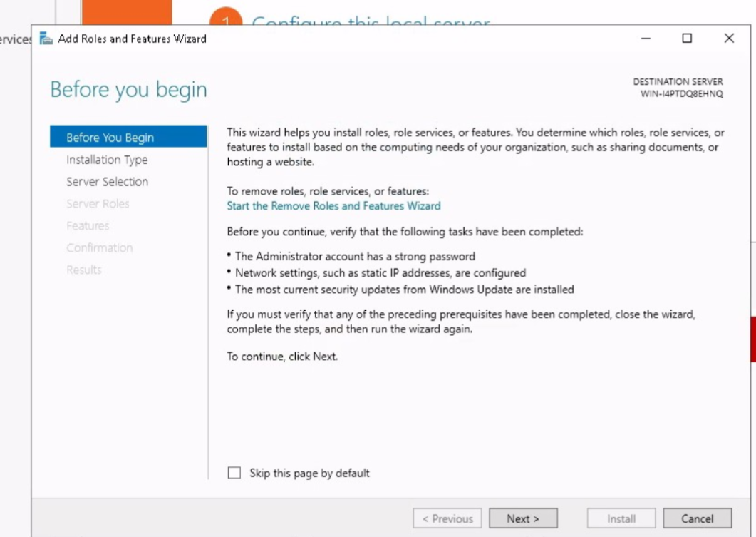The height and width of the screenshot is (537, 756).
Task: Jump to the Confirmation step
Action: point(99,248)
